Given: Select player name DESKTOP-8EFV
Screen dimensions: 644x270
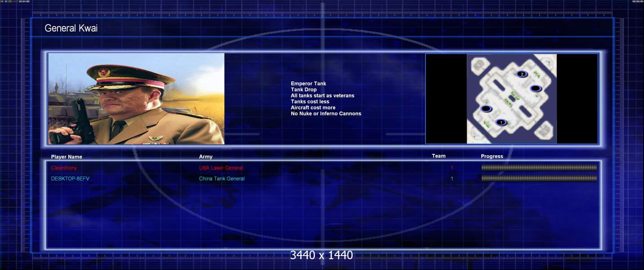Looking at the screenshot, I should tap(70, 179).
